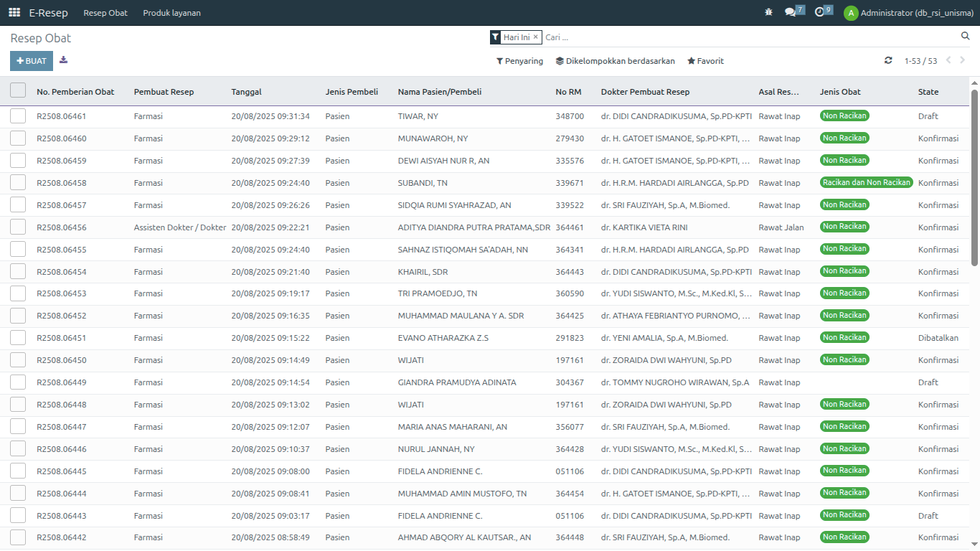Go to next page arrow

pyautogui.click(x=963, y=61)
